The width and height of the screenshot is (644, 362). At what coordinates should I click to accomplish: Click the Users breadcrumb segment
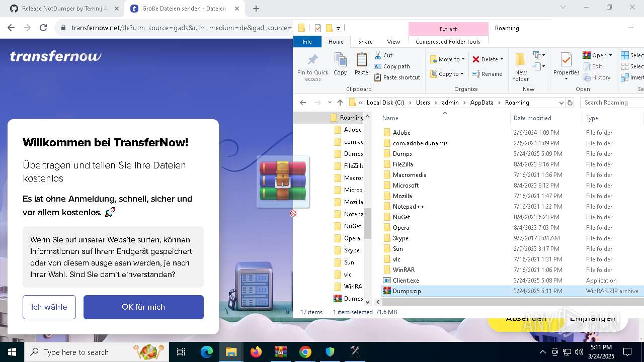423,103
